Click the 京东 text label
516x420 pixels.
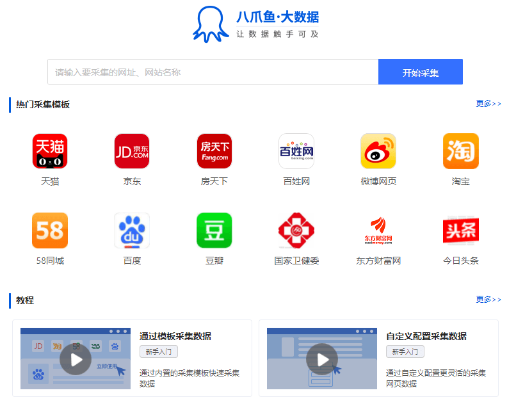click(132, 181)
